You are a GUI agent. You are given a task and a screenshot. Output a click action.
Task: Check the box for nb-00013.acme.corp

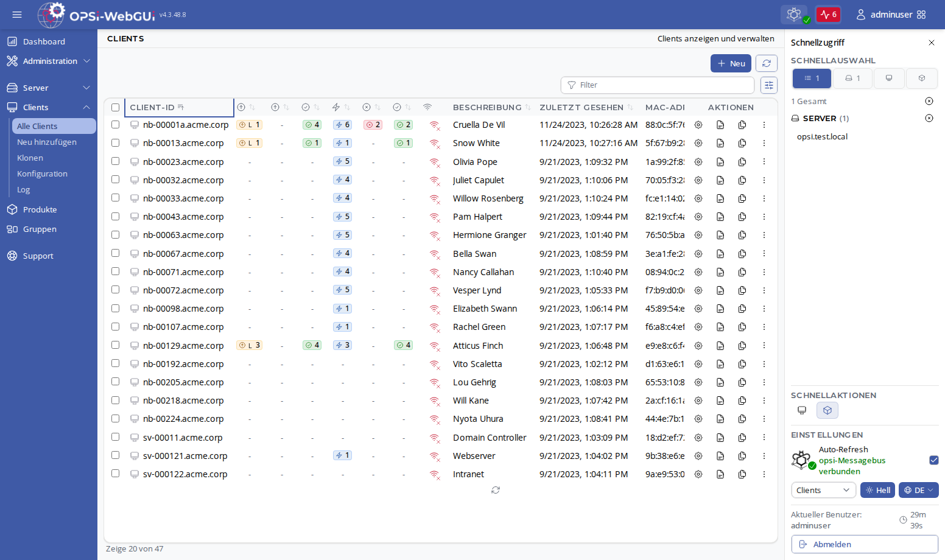pyautogui.click(x=115, y=142)
